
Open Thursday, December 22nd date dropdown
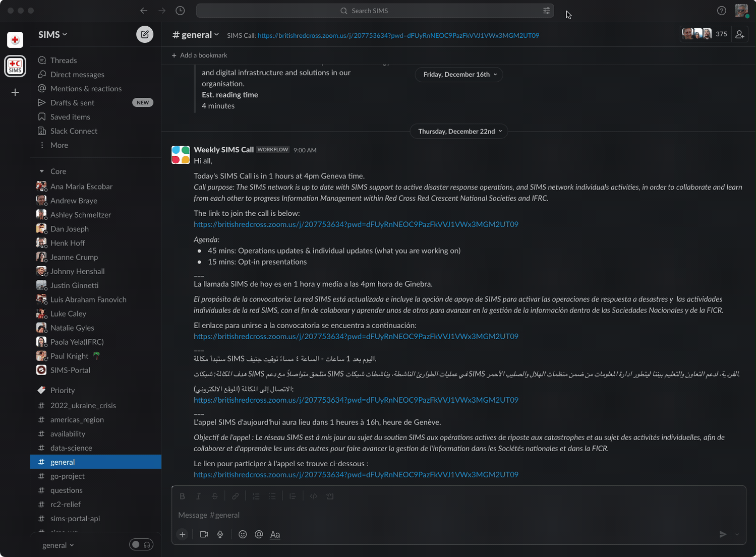tap(459, 131)
